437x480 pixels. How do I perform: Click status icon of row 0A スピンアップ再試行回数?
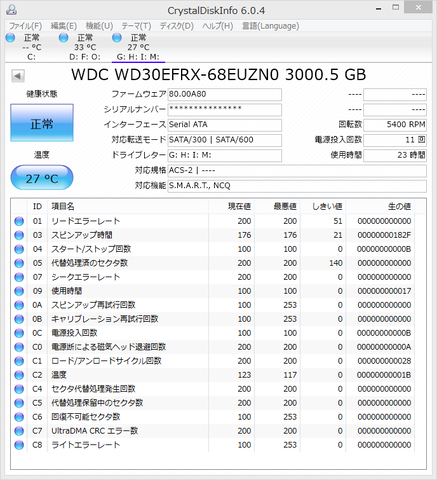[19, 305]
